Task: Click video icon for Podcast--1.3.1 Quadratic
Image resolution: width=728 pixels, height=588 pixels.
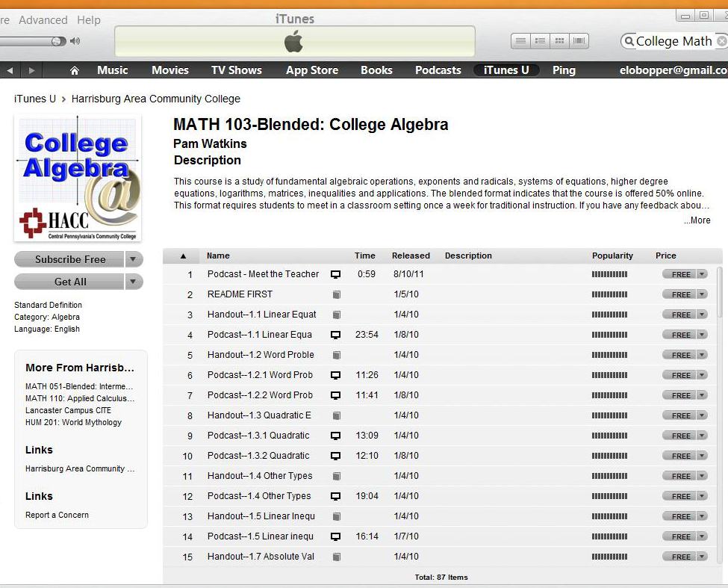Action: [x=336, y=436]
